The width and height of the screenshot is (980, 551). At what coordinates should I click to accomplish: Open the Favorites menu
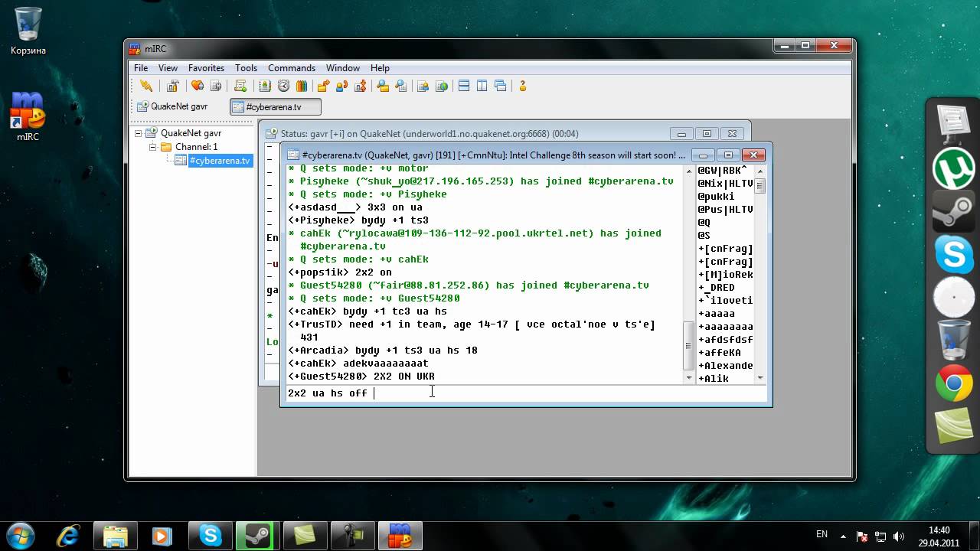click(x=207, y=68)
